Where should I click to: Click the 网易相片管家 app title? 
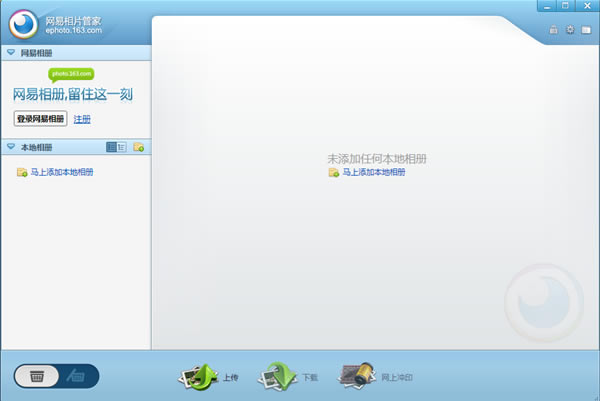tap(73, 21)
